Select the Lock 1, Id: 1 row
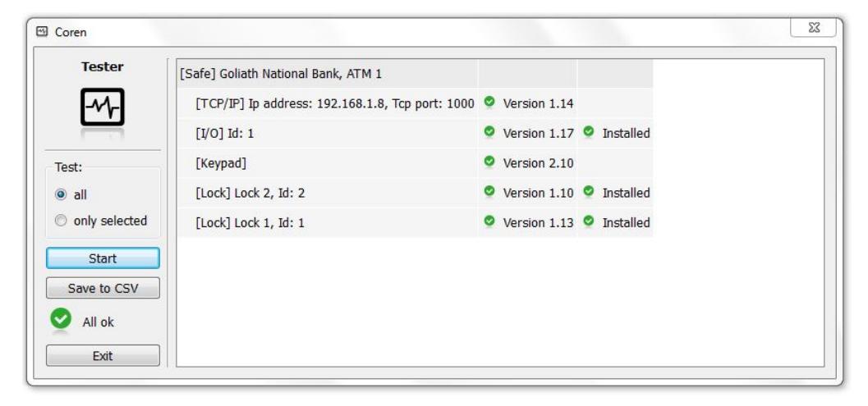The height and width of the screenshot is (406, 868). point(415,223)
